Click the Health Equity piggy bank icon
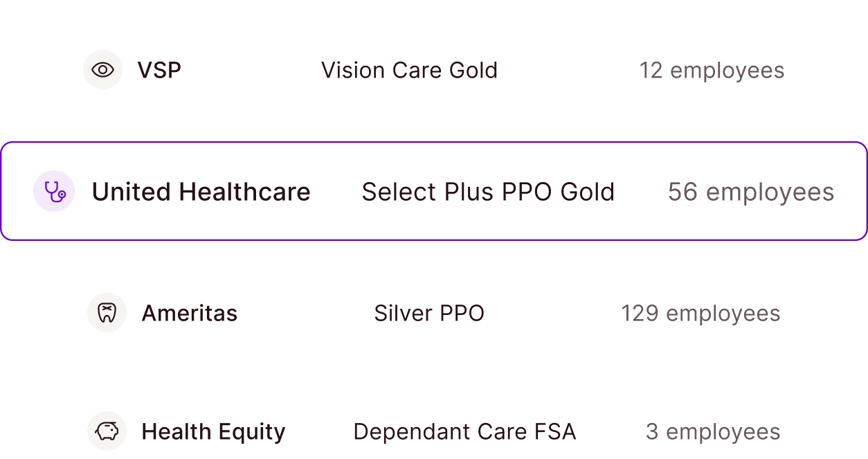This screenshot has width=868, height=459. [107, 431]
